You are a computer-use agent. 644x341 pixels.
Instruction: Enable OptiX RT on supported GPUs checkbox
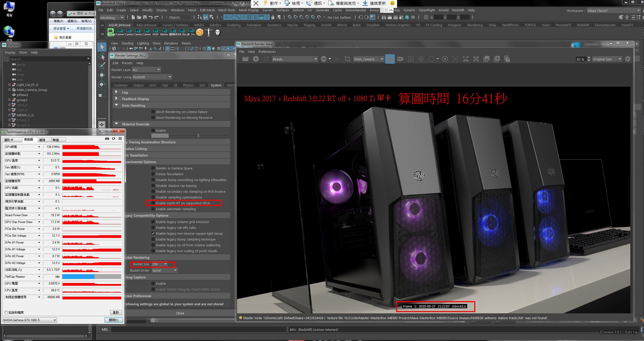(153, 203)
